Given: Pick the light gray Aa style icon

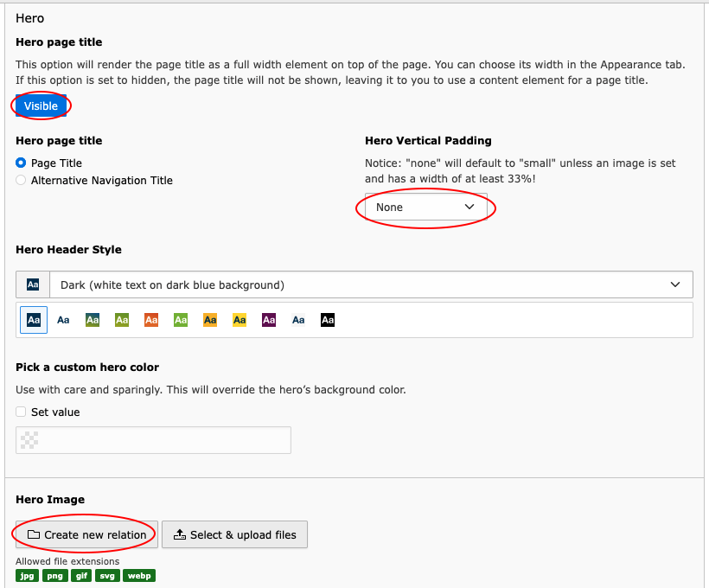Looking at the screenshot, I should tap(298, 320).
